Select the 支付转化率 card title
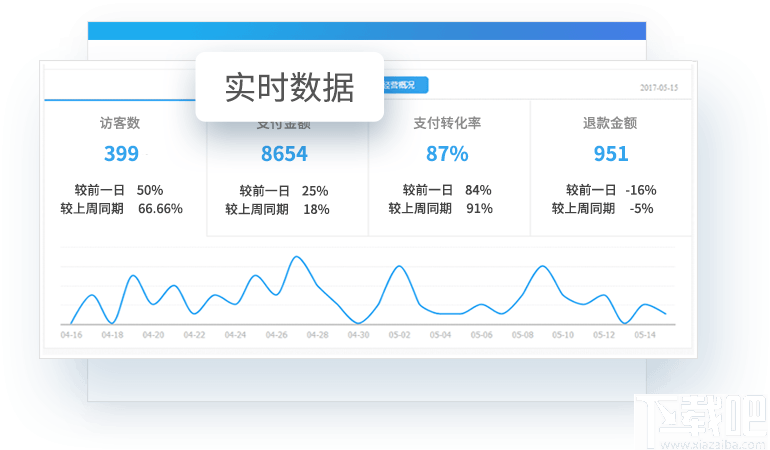This screenshot has width=770, height=450. pyautogui.click(x=447, y=123)
